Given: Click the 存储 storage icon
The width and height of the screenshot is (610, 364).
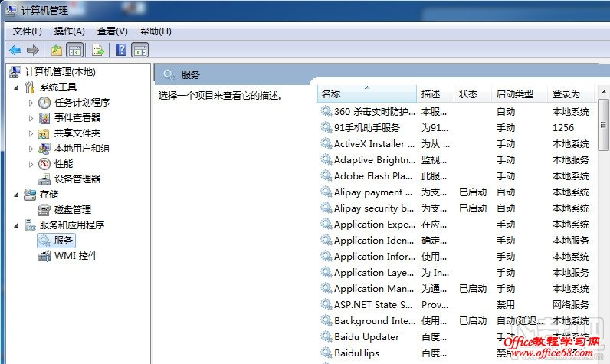Looking at the screenshot, I should 30,195.
